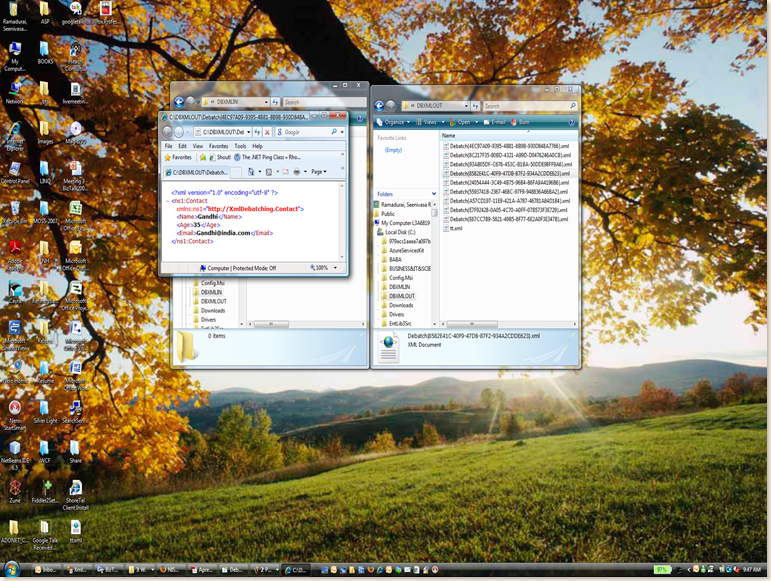Click the Windows Start orb
The height and width of the screenshot is (581, 771).
click(12, 570)
